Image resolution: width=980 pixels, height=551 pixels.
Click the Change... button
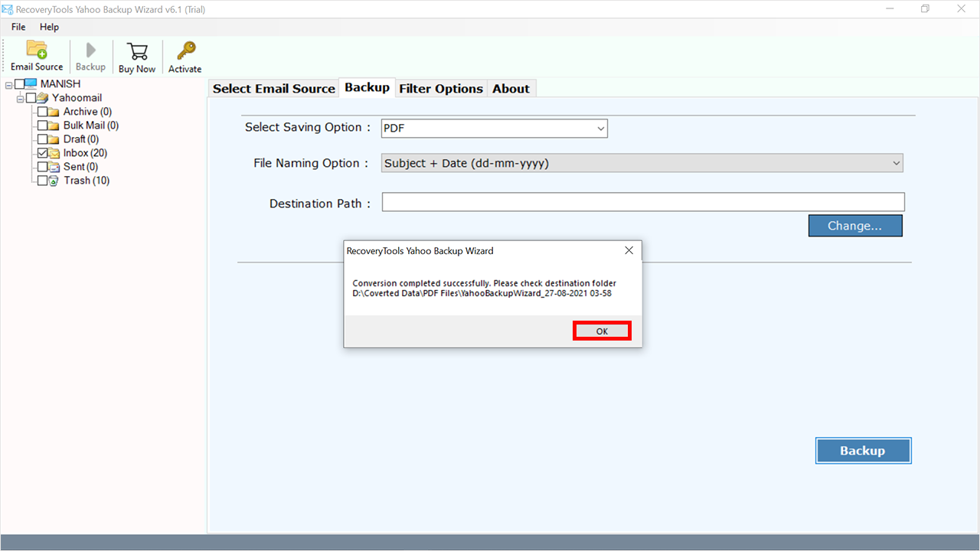pyautogui.click(x=855, y=226)
